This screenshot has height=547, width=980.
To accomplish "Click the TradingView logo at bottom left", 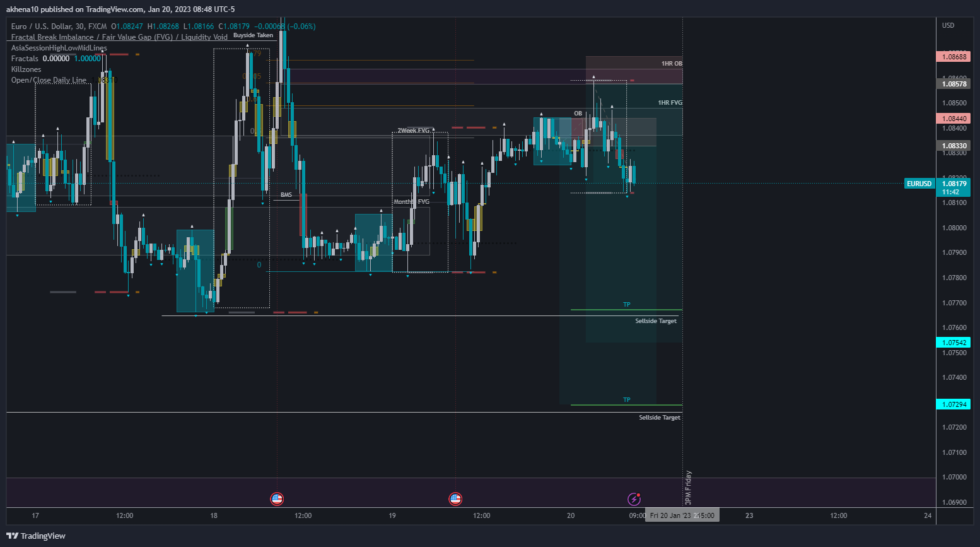I will (36, 536).
